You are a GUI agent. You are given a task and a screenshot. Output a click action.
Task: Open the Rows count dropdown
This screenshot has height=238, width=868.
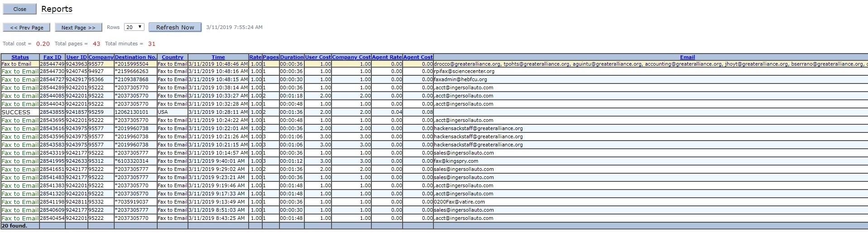point(134,27)
